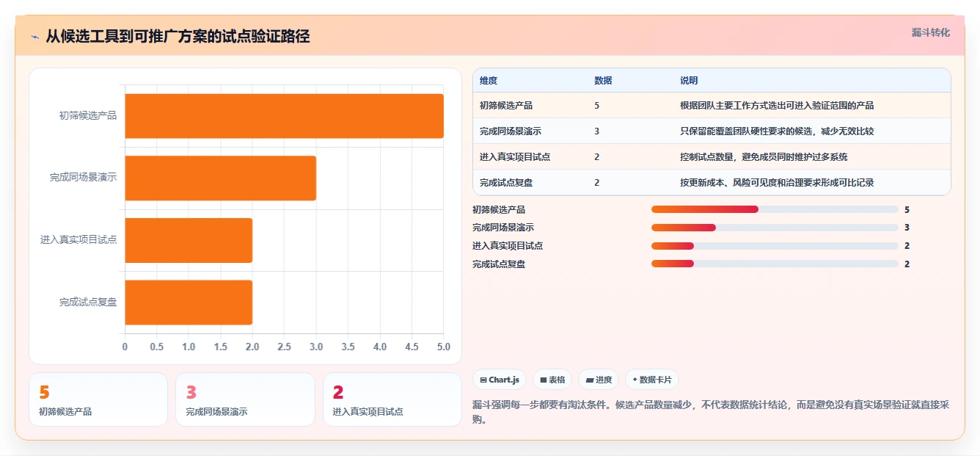Click the 初筛候选产品 label above the progress list

click(499, 209)
